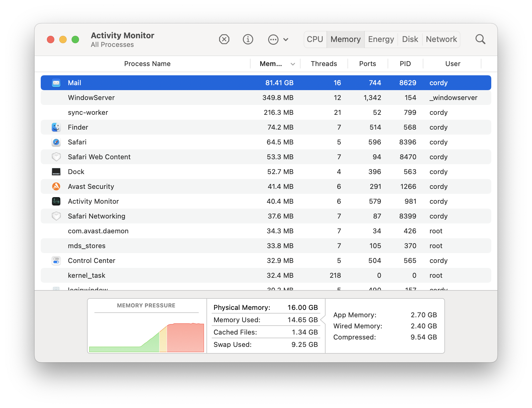Image resolution: width=532 pixels, height=408 pixels.
Task: Click the Finder app icon
Action: coord(56,127)
